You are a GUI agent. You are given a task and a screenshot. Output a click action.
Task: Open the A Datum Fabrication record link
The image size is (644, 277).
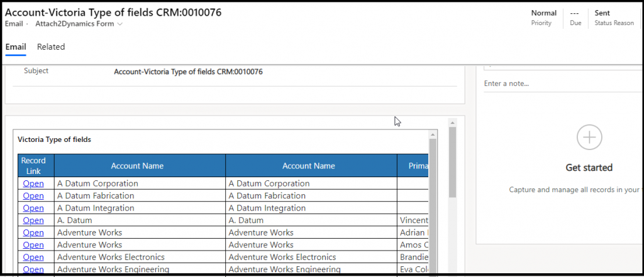[x=33, y=196]
